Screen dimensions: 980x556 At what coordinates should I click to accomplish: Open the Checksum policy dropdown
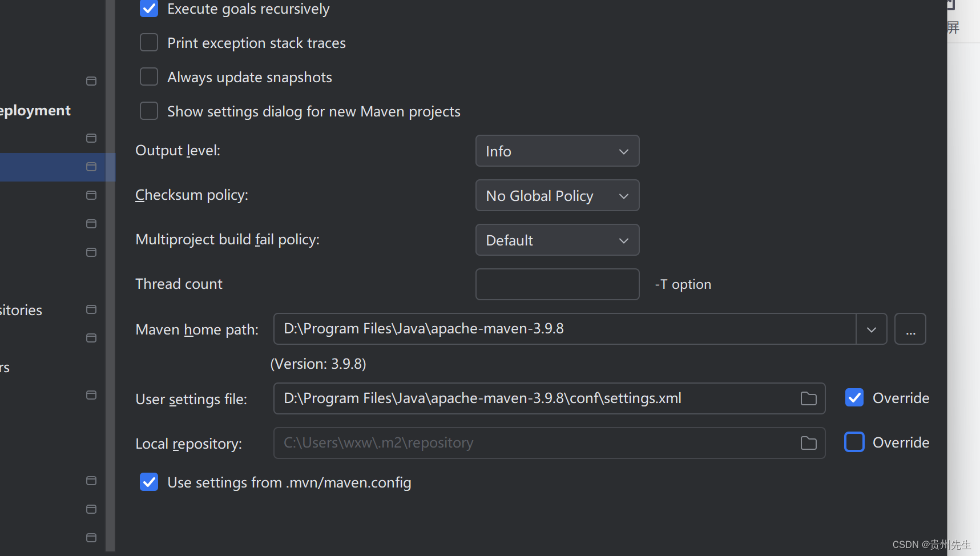(x=557, y=195)
